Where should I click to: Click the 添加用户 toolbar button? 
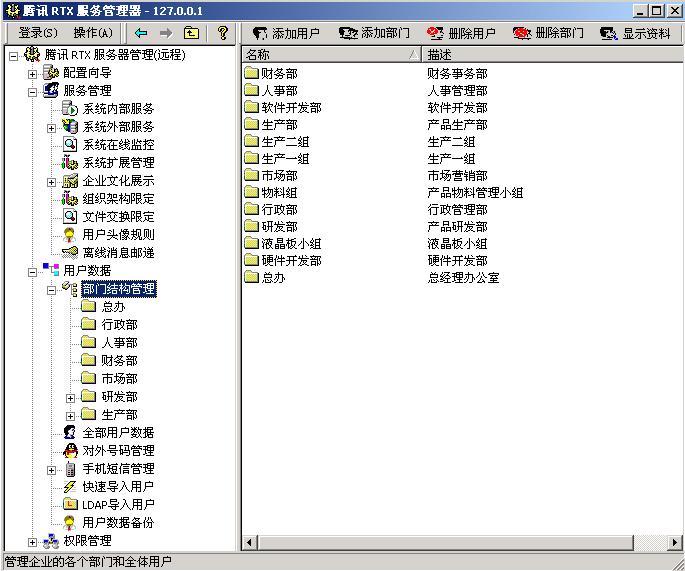(286, 33)
